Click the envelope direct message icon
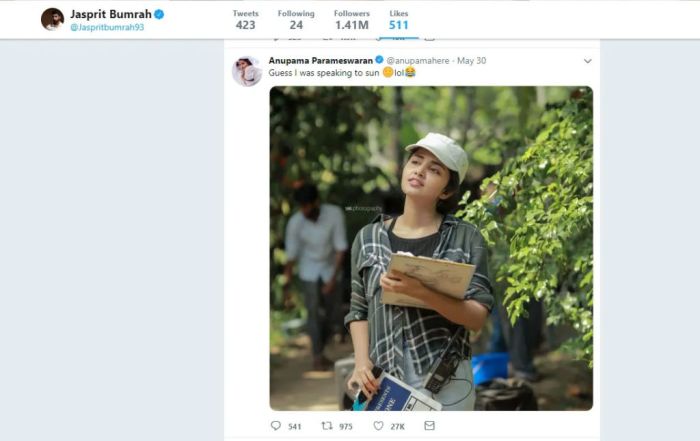The height and width of the screenshot is (441, 700). (429, 426)
